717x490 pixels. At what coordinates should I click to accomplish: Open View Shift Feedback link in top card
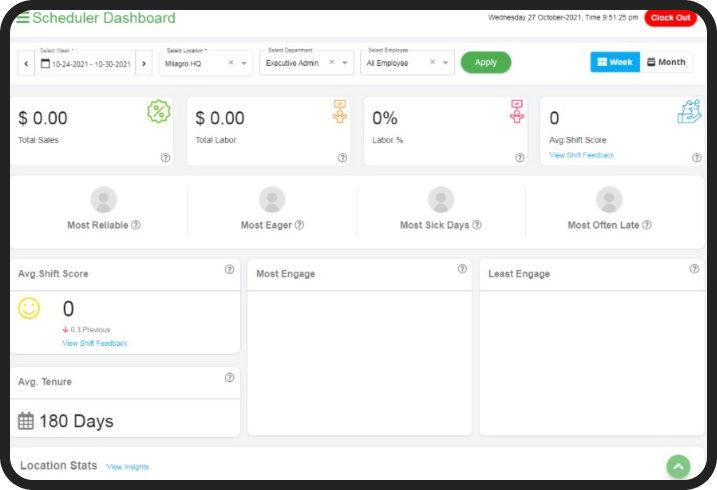tap(582, 155)
